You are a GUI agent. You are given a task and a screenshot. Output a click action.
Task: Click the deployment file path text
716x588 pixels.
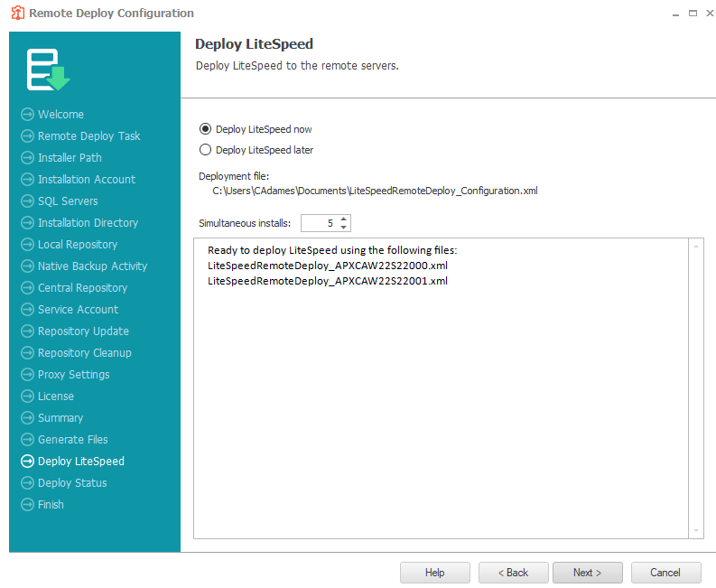375,191
